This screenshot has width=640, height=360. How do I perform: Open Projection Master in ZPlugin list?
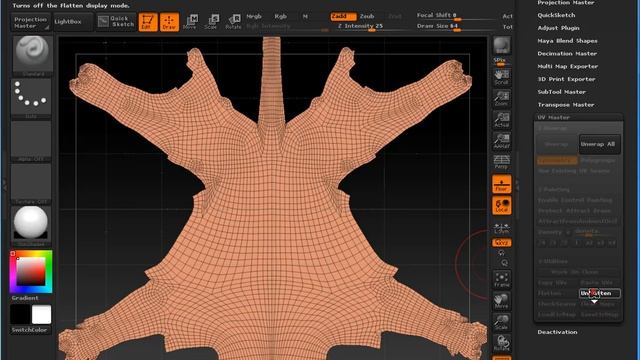565,2
